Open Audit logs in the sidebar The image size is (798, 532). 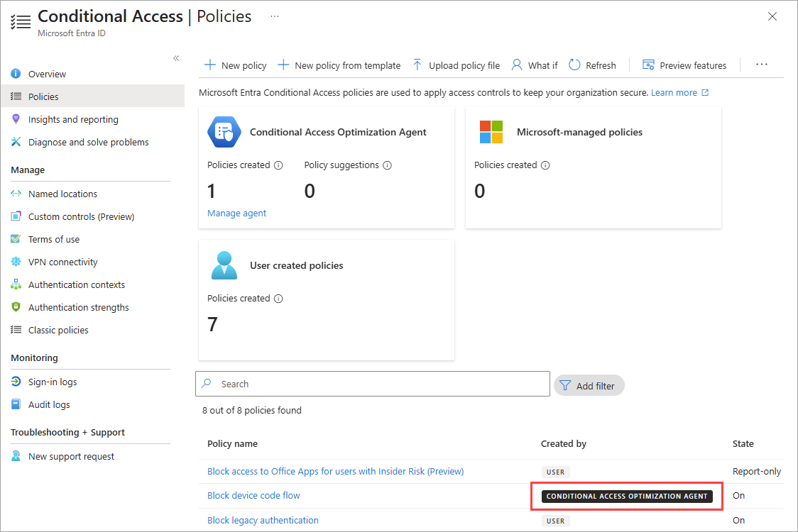[x=17, y=404]
